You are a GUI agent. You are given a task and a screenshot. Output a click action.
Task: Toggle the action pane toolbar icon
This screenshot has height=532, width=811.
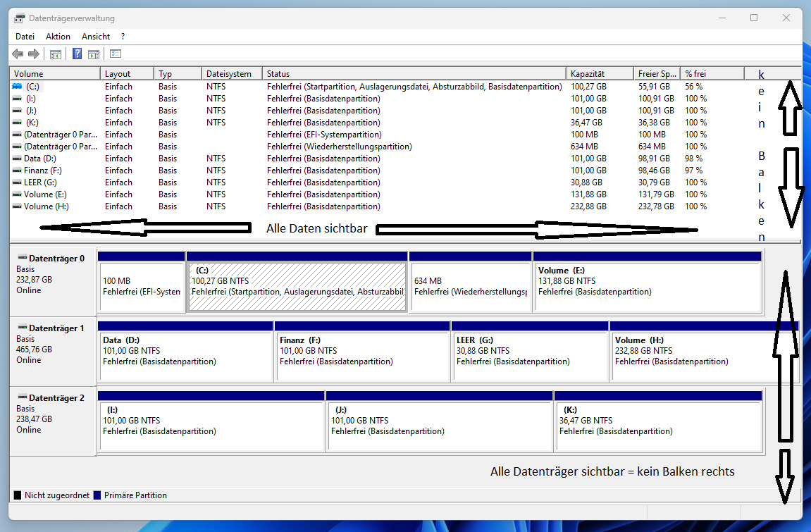tap(94, 54)
